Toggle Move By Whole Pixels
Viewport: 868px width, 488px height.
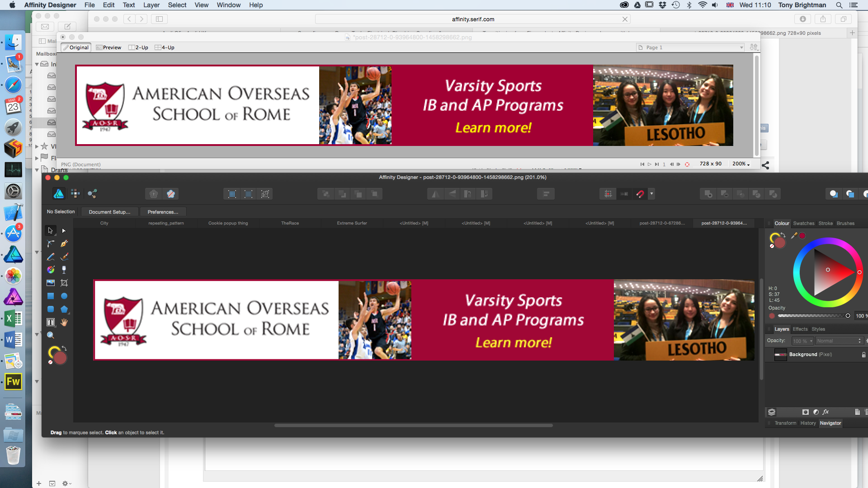point(624,194)
